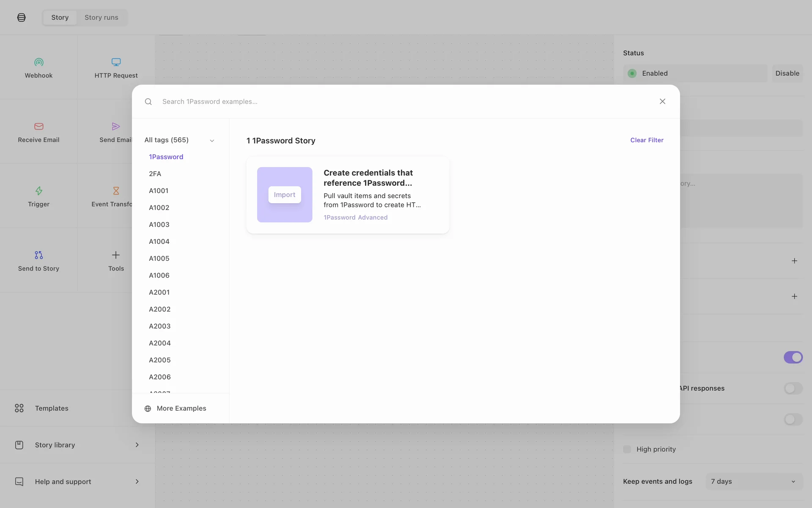Click the Webhook action icon

(x=38, y=62)
